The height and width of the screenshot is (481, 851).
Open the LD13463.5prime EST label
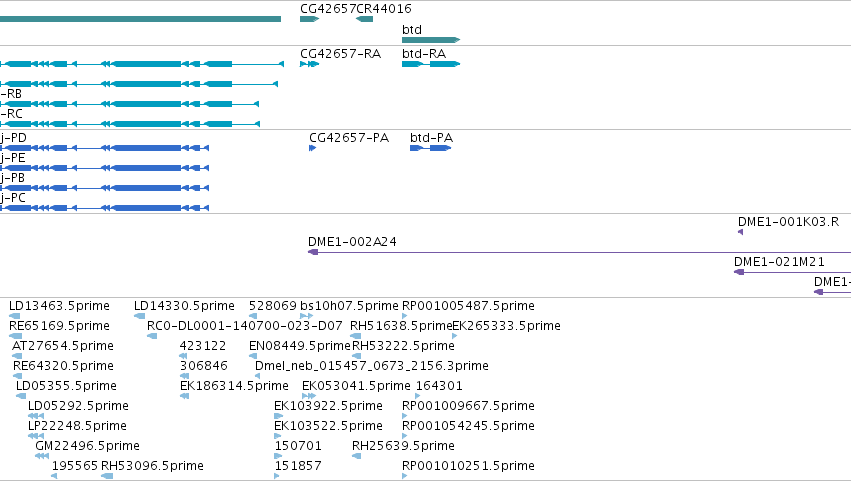(59, 306)
